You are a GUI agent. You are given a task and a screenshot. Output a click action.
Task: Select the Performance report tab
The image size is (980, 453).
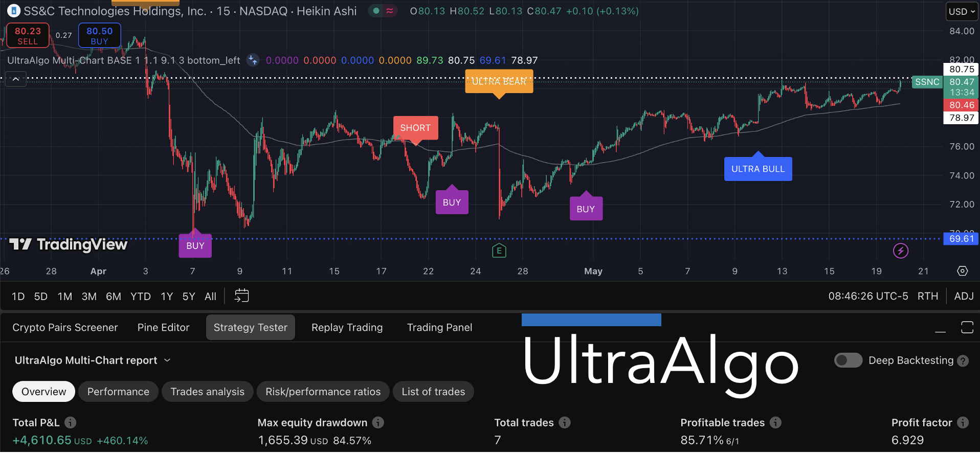(118, 392)
